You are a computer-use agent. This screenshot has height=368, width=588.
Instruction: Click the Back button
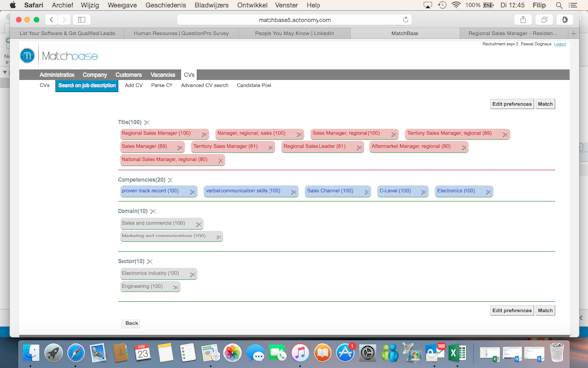[131, 323]
